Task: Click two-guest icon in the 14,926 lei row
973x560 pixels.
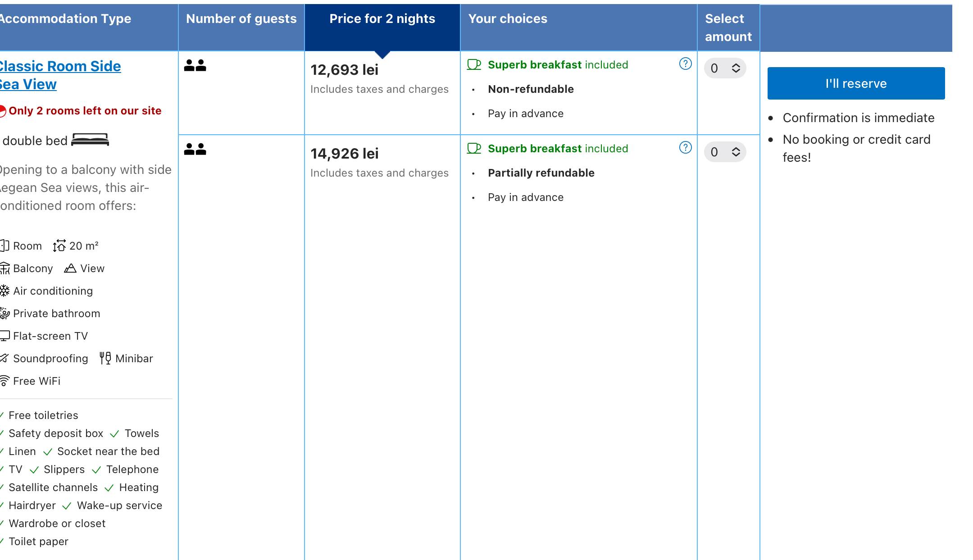Action: (x=195, y=150)
